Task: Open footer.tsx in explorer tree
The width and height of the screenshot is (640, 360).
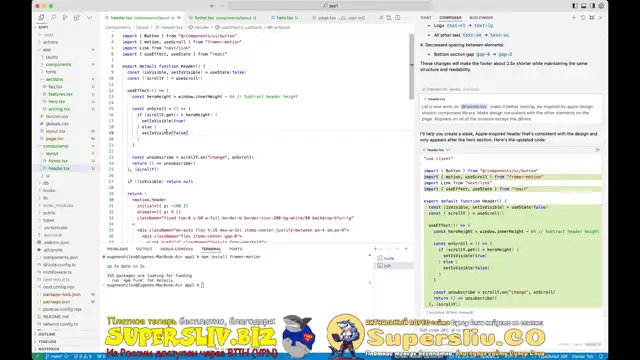Action: [x=58, y=161]
